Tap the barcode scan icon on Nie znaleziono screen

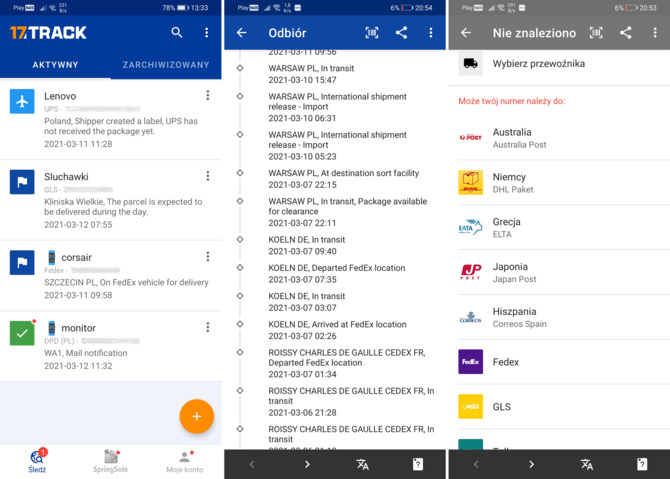click(x=596, y=32)
